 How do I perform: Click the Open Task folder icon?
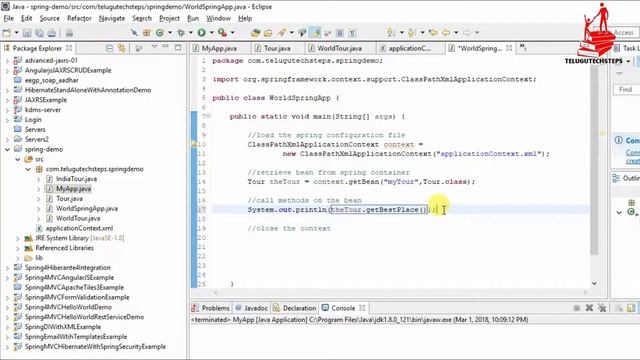(x=268, y=33)
